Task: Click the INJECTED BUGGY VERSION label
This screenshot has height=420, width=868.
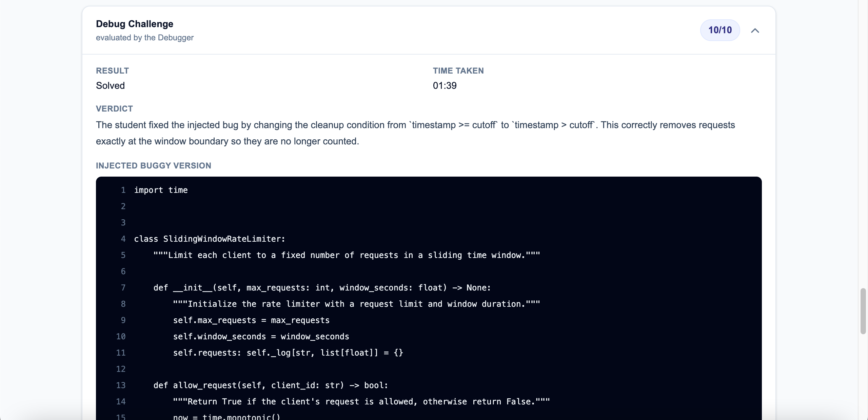Action: tap(154, 165)
